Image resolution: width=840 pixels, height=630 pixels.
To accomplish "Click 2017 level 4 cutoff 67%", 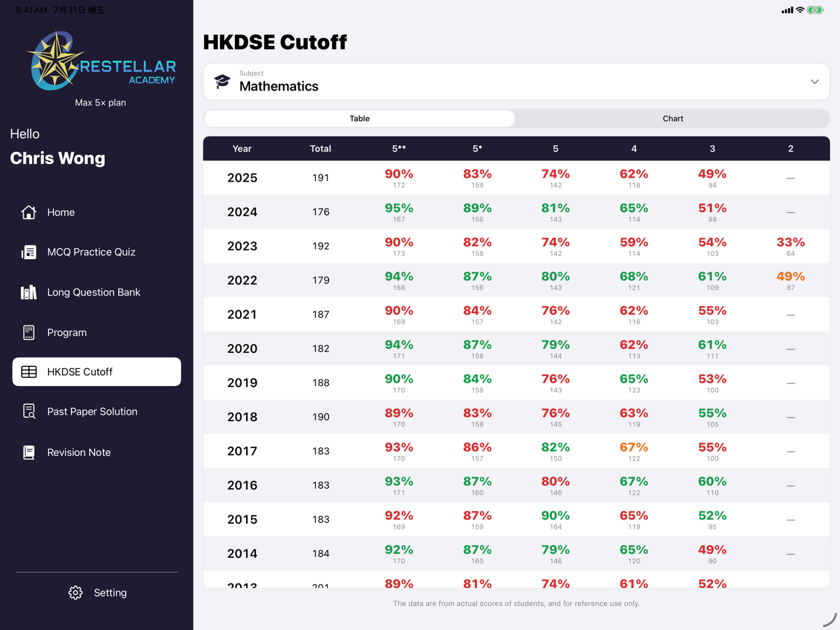I will point(634,447).
